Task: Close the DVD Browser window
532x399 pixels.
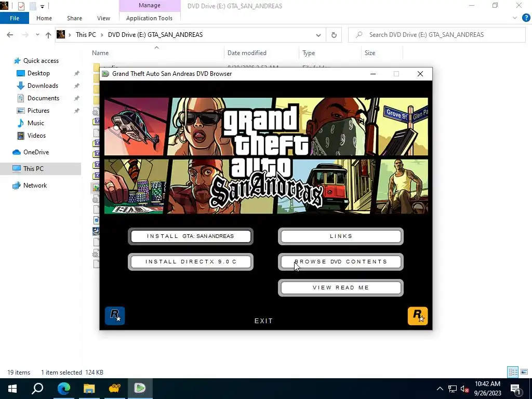Action: pos(420,74)
